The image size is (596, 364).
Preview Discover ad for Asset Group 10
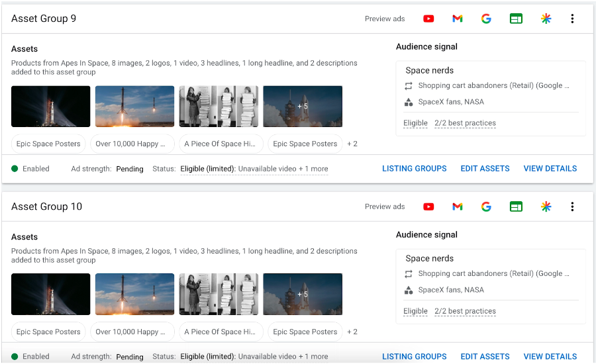pos(546,206)
